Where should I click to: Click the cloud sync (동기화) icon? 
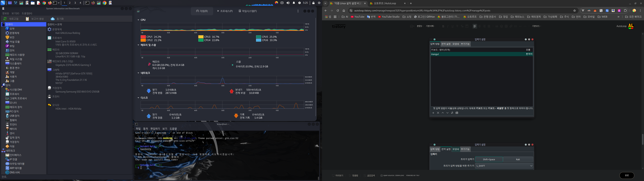coord(52,19)
